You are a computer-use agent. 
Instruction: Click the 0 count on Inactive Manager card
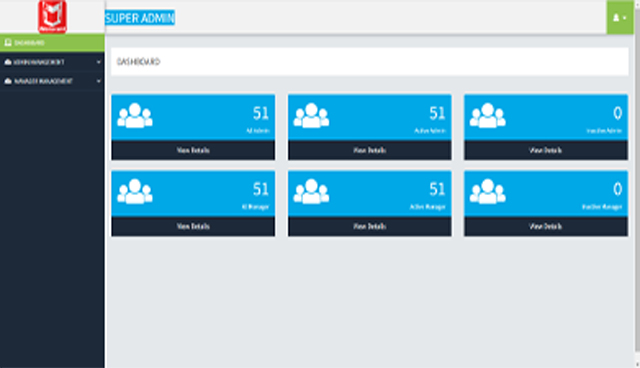point(618,189)
